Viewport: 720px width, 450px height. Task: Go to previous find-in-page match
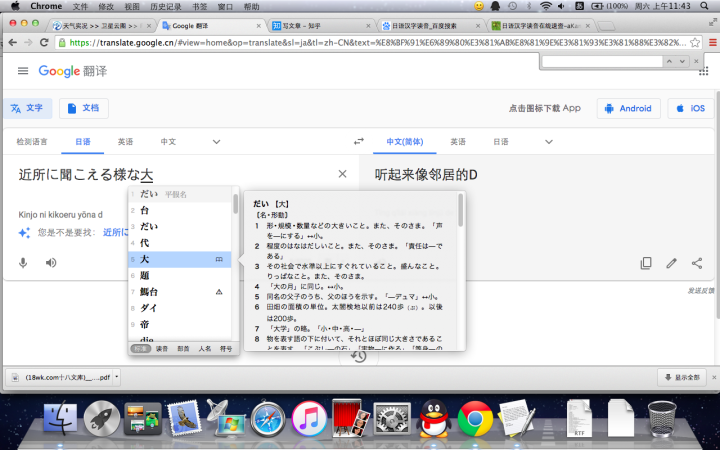[x=669, y=61]
